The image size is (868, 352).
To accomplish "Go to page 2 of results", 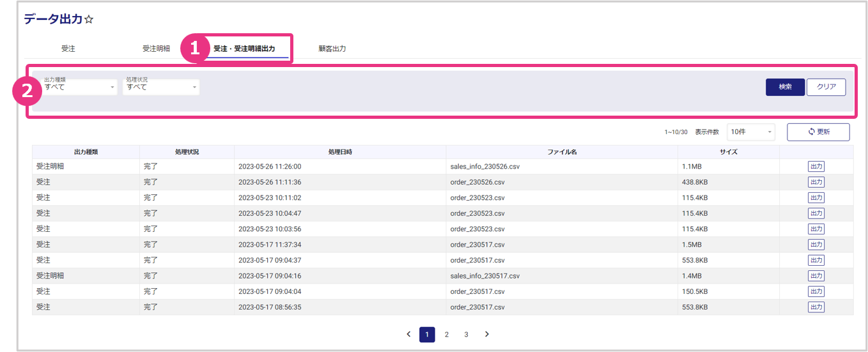I will click(x=446, y=334).
